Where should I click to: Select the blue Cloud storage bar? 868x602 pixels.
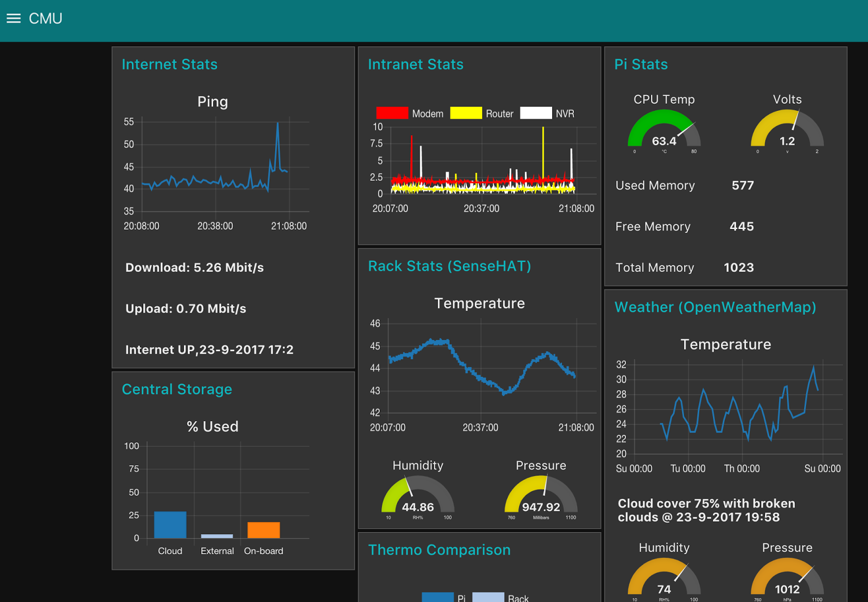click(x=170, y=525)
